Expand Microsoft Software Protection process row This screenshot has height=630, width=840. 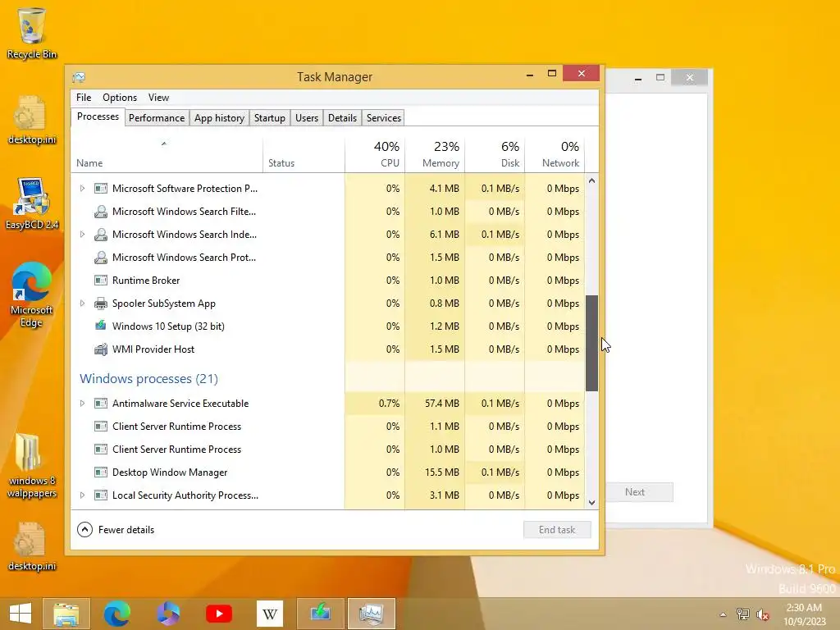pyautogui.click(x=82, y=189)
